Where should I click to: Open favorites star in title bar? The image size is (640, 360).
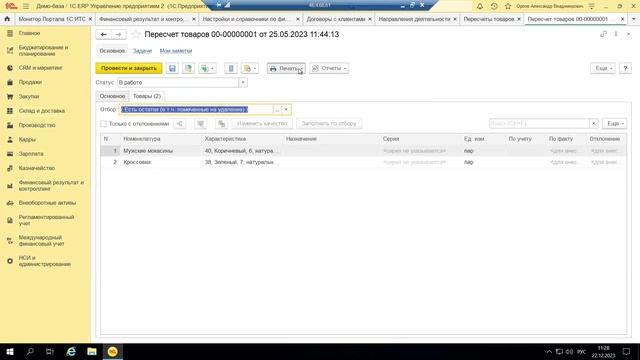[x=508, y=6]
